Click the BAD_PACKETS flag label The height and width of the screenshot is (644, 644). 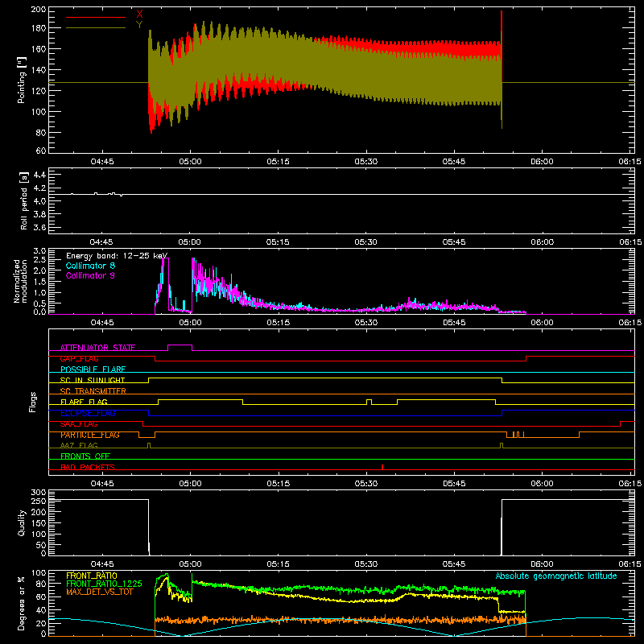88,467
